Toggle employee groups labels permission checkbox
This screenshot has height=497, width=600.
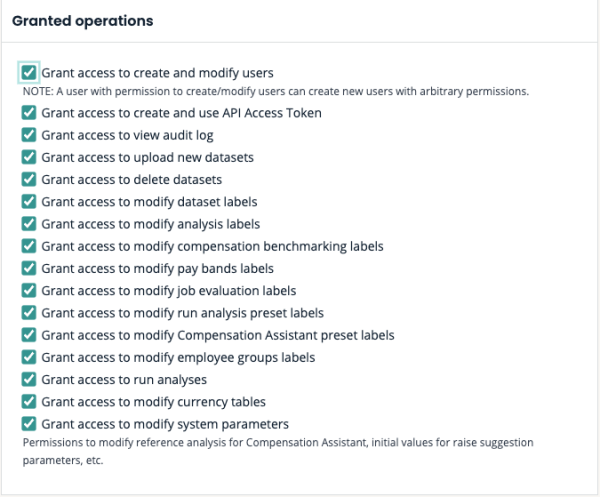pyautogui.click(x=29, y=357)
